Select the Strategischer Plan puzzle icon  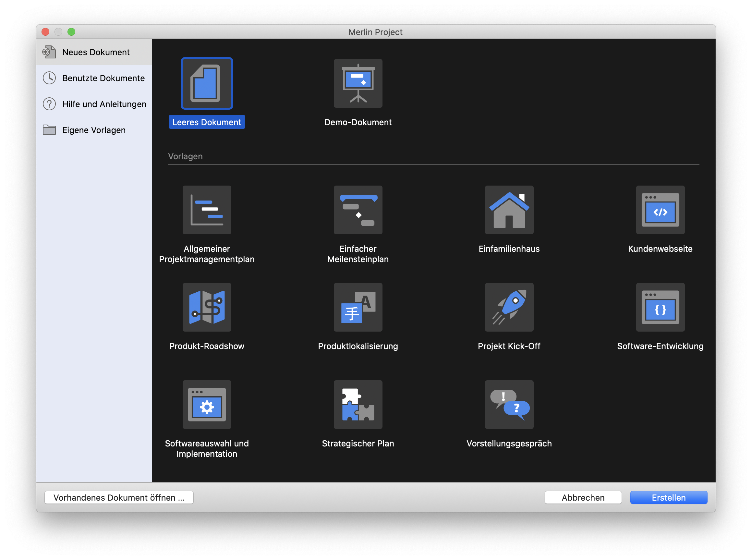(358, 404)
